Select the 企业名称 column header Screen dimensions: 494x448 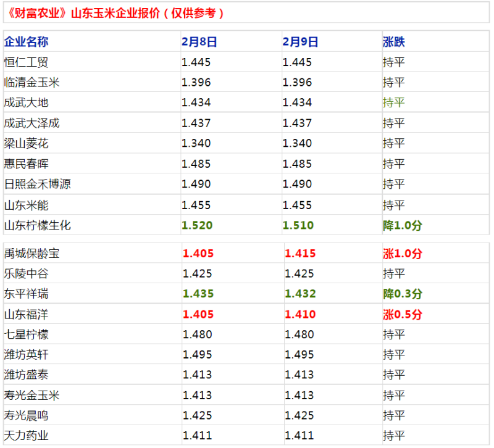(26, 41)
